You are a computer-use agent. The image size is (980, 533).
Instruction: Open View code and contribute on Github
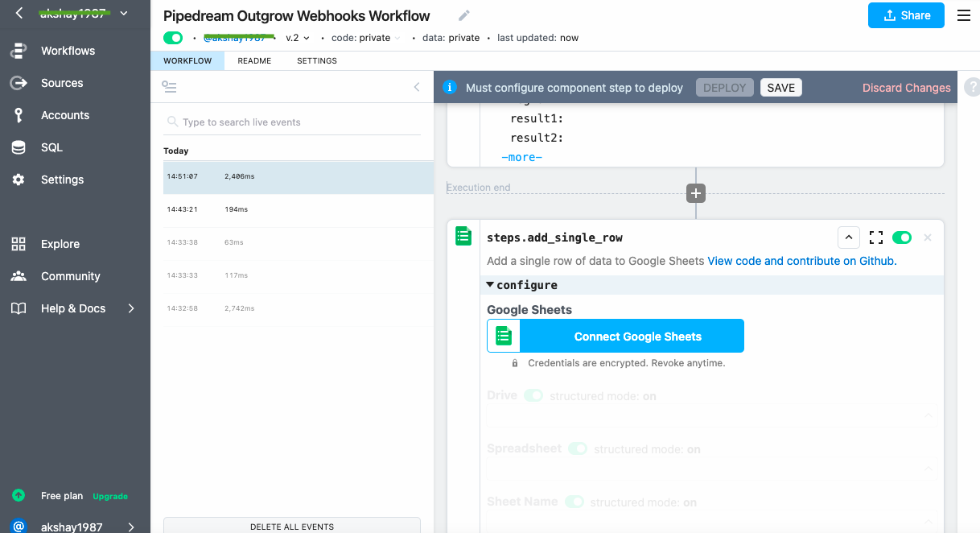tap(802, 261)
